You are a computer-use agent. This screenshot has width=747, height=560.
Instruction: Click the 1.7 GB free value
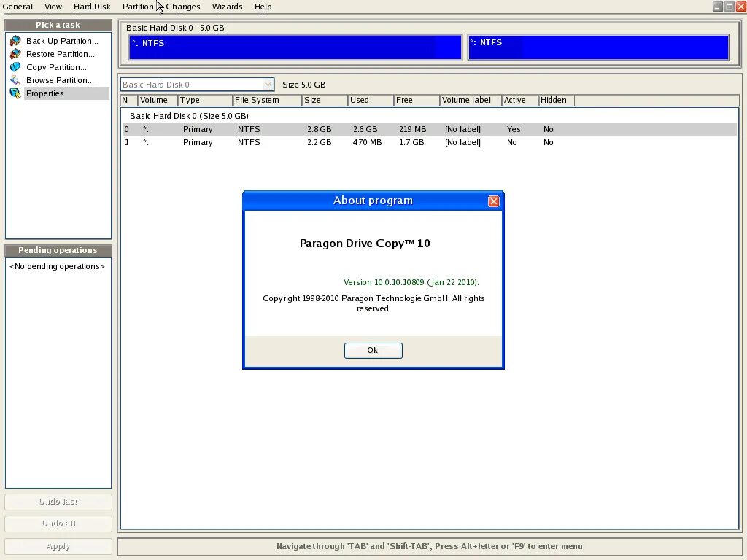pyautogui.click(x=411, y=142)
